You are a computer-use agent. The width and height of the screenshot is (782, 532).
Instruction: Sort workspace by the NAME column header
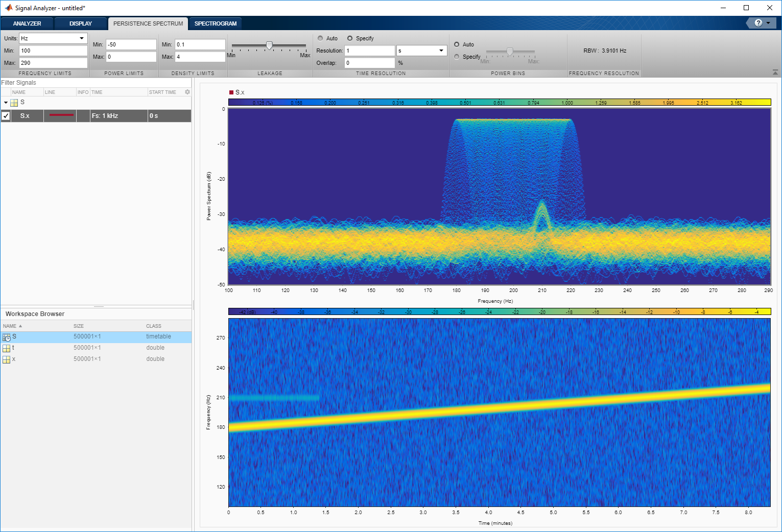point(10,326)
